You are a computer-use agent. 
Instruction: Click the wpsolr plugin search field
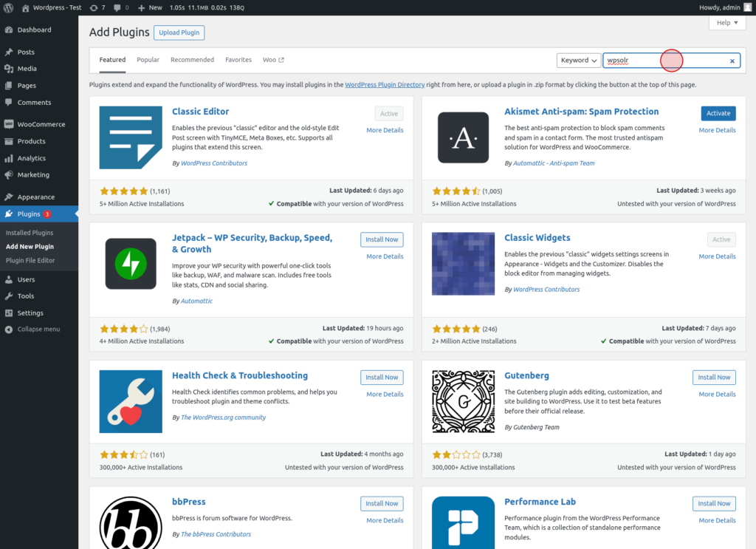(x=671, y=61)
